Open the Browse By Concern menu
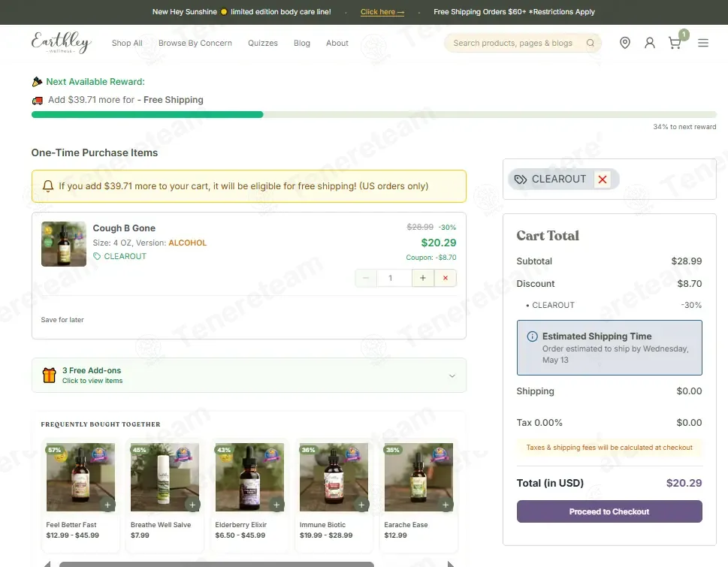The height and width of the screenshot is (567, 728). [195, 43]
